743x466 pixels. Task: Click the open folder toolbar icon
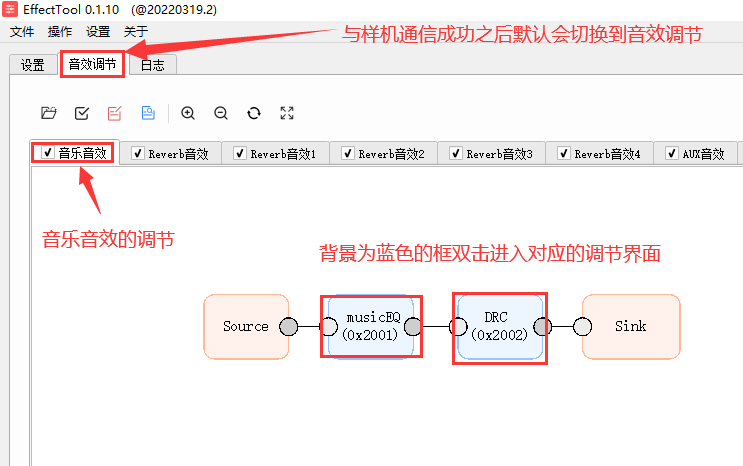48,113
